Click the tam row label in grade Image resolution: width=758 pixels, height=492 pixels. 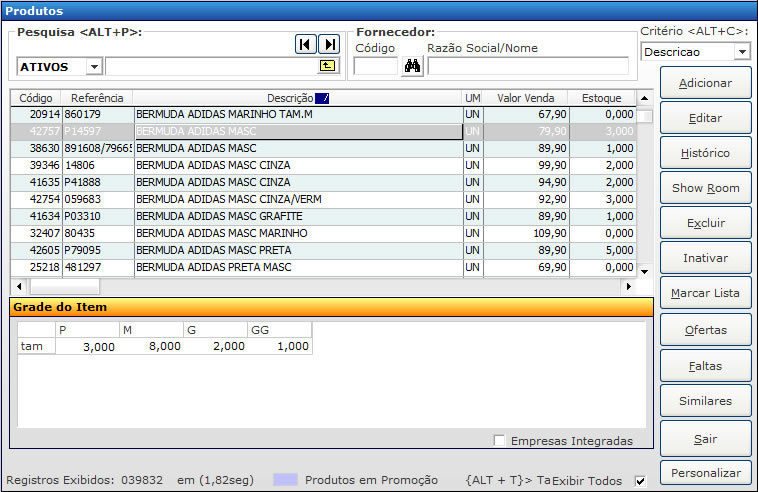coord(36,346)
